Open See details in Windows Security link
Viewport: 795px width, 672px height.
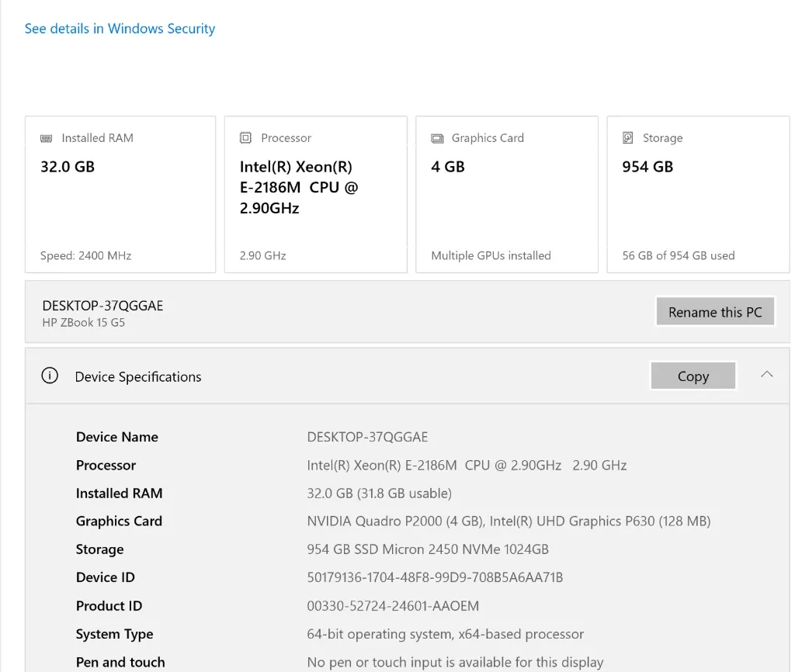click(x=120, y=29)
